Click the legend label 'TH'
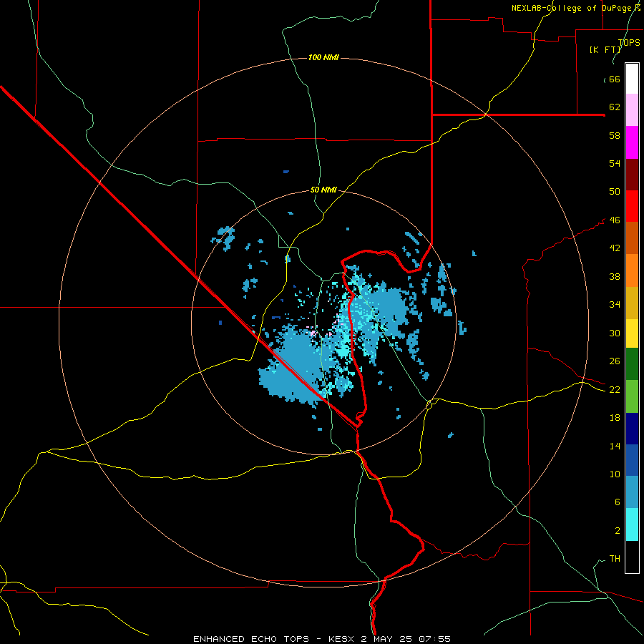The image size is (644, 644). 615,558
